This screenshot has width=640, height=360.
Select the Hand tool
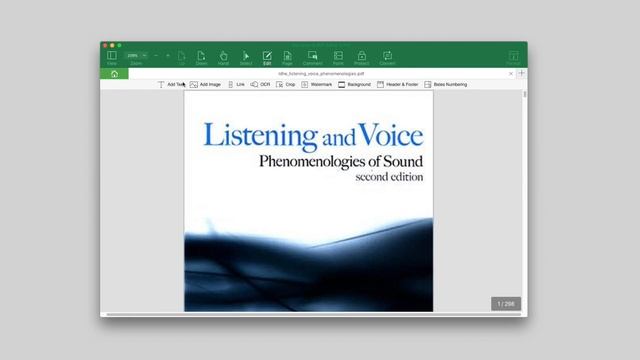223,58
